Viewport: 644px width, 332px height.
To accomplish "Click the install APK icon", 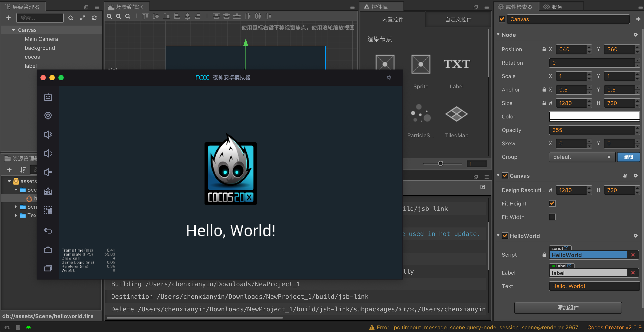I will (48, 191).
